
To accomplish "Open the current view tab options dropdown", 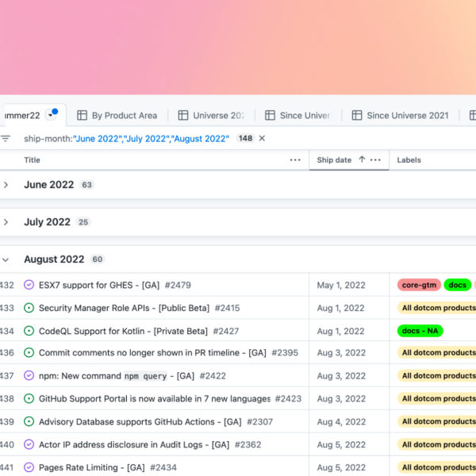I will 51,115.
